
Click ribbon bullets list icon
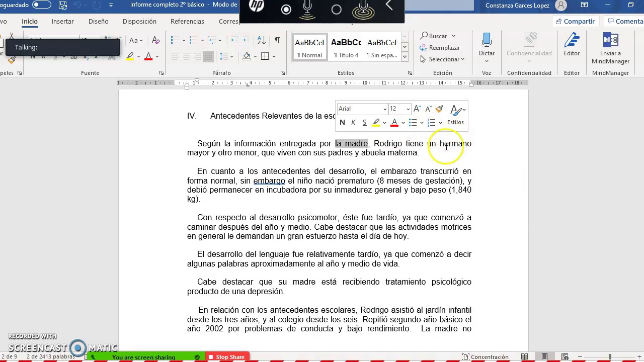pyautogui.click(x=175, y=40)
